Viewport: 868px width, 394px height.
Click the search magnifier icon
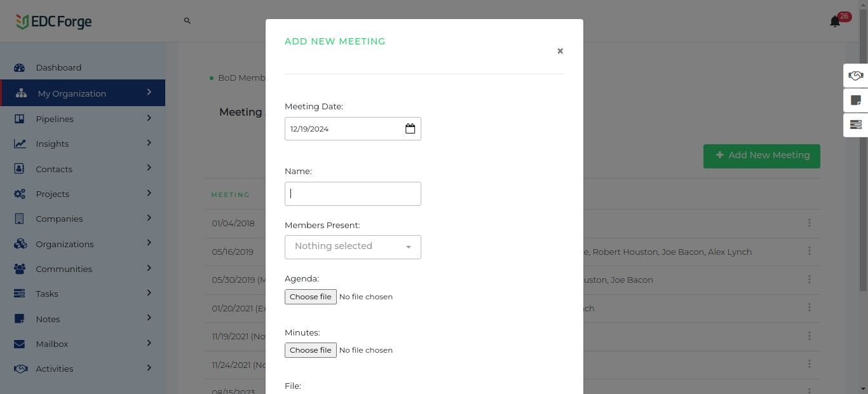[187, 21]
